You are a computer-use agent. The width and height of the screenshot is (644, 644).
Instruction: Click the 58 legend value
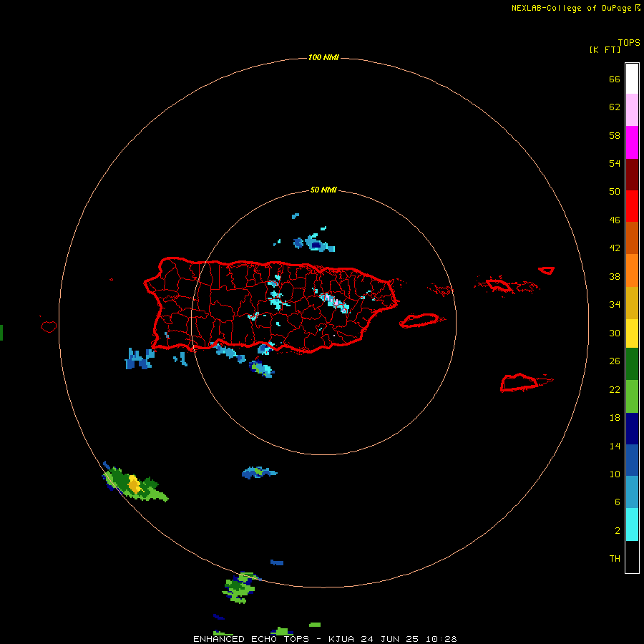pos(615,135)
